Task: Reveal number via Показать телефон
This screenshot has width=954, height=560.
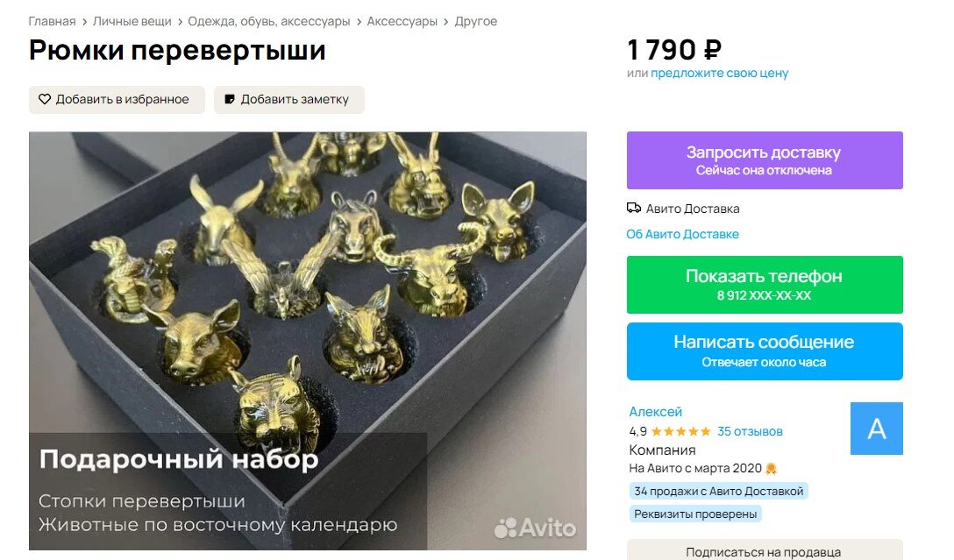Action: pos(765,285)
